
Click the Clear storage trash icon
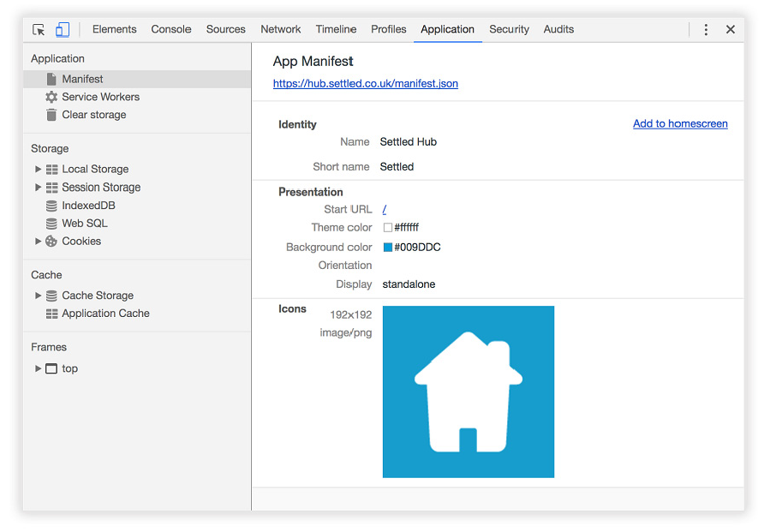pos(51,115)
